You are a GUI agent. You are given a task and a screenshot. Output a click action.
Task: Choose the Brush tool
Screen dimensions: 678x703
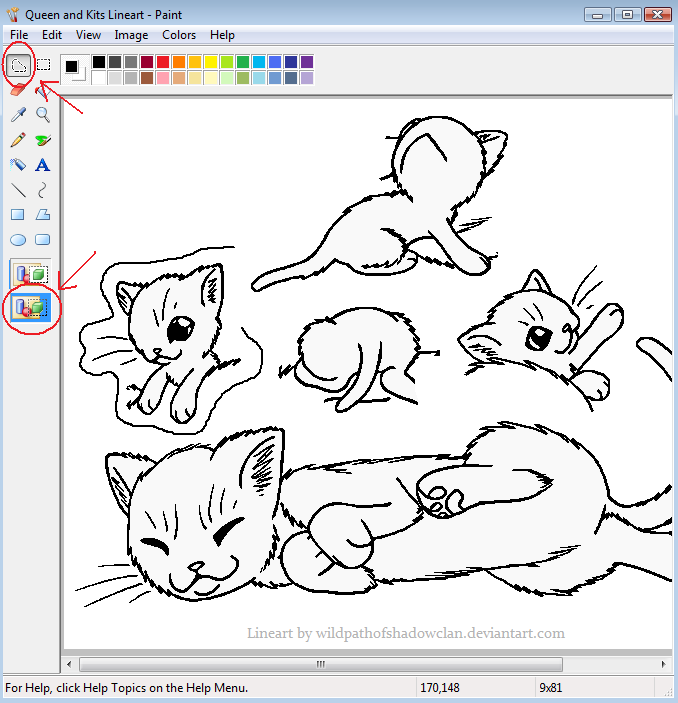point(43,140)
